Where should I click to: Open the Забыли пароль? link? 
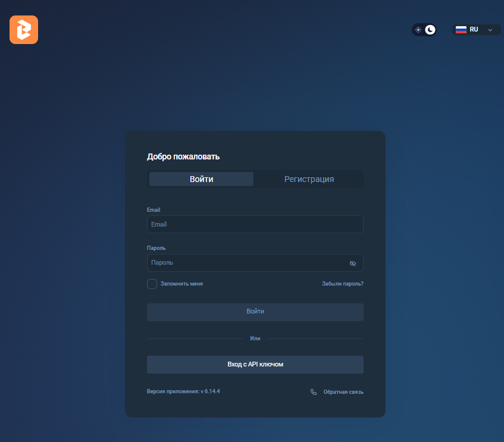click(343, 284)
